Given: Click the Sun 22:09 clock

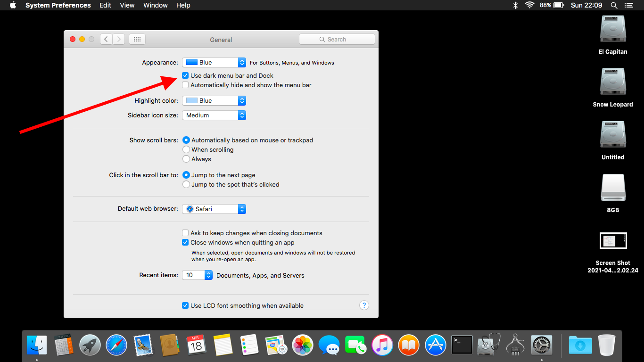Looking at the screenshot, I should tap(586, 5).
